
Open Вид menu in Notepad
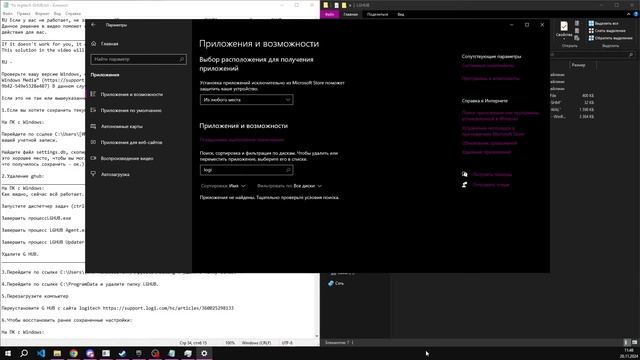(x=58, y=13)
